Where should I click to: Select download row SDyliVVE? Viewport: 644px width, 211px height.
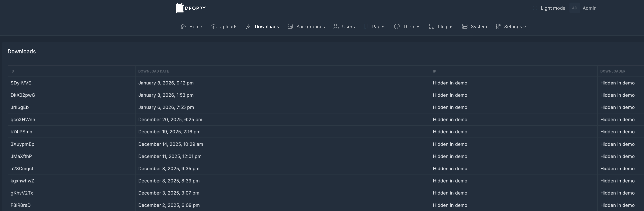21,83
